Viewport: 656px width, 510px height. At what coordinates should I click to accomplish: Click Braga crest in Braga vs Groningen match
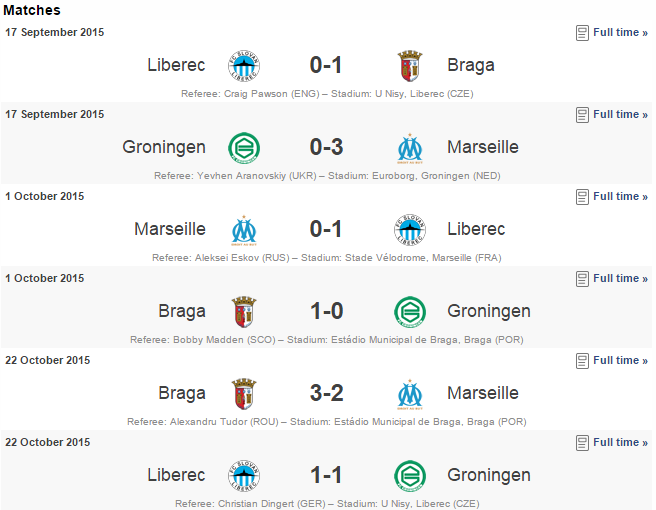click(244, 312)
